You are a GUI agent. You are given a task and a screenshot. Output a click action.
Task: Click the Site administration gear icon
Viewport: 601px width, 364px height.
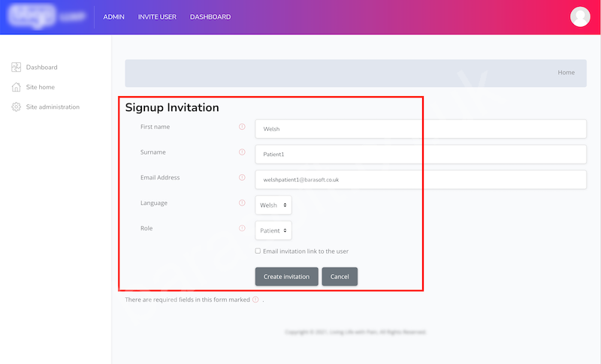[x=16, y=107]
